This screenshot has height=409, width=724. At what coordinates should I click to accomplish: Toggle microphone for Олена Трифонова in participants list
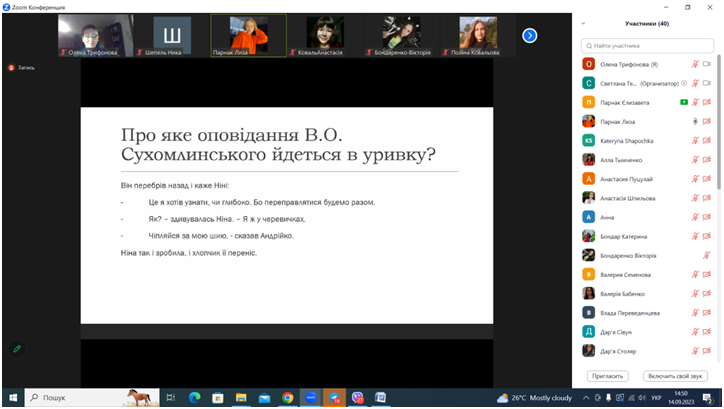coord(694,63)
